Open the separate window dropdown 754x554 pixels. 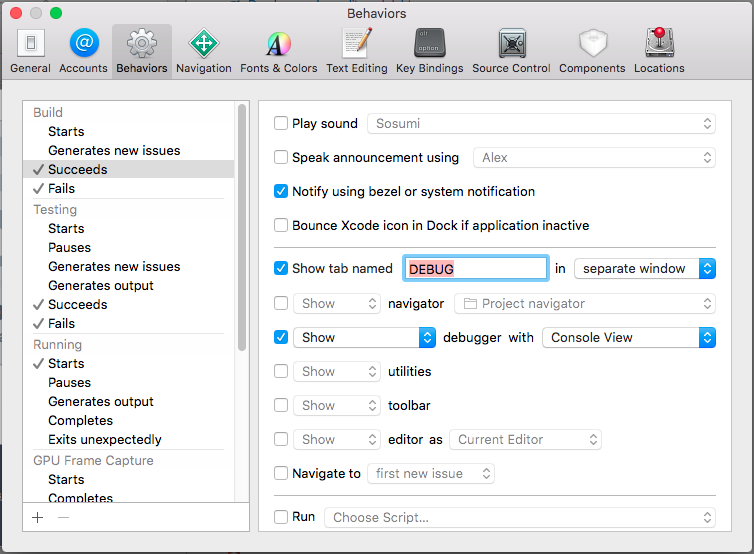[x=644, y=268]
